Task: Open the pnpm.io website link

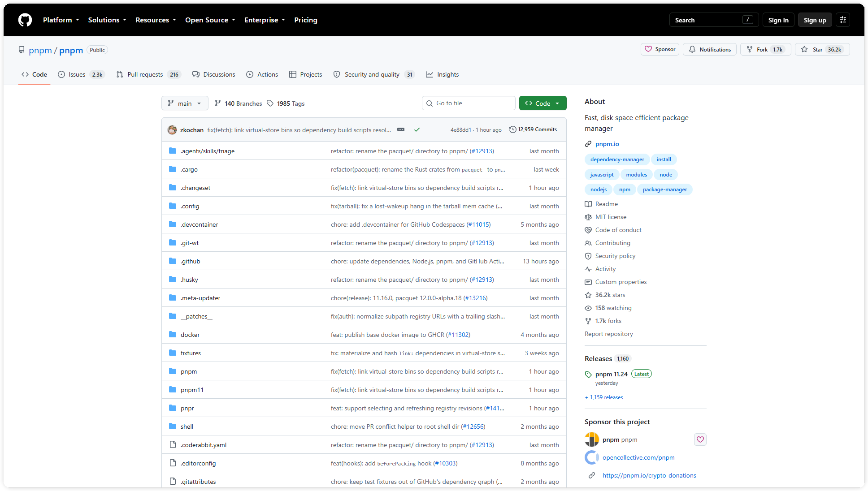Action: 607,144
